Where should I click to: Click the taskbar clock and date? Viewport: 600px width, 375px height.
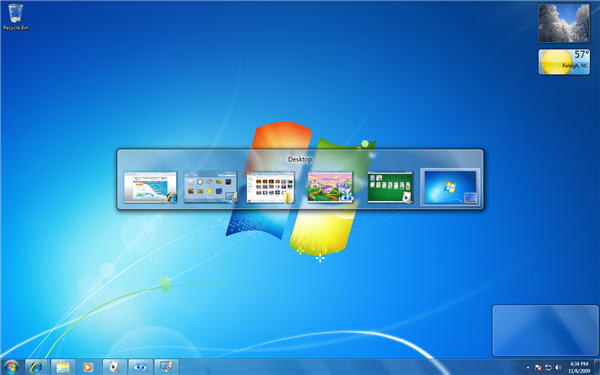pyautogui.click(x=579, y=367)
